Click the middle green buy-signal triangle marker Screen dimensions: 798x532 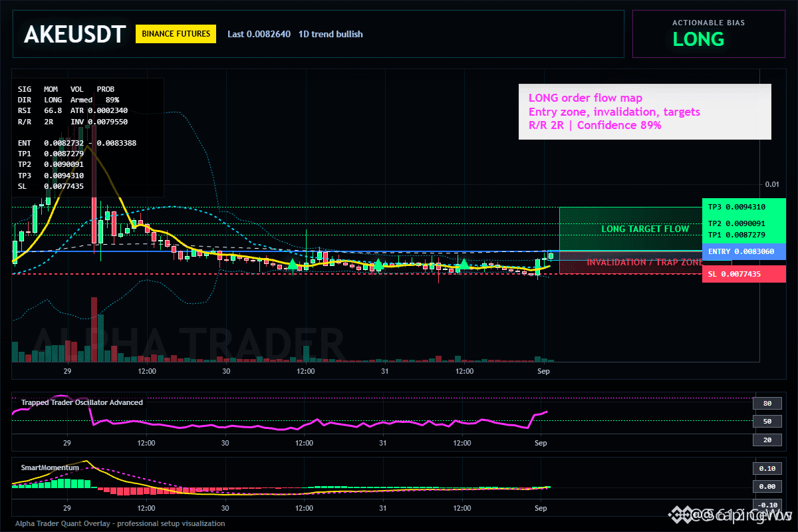pos(378,265)
